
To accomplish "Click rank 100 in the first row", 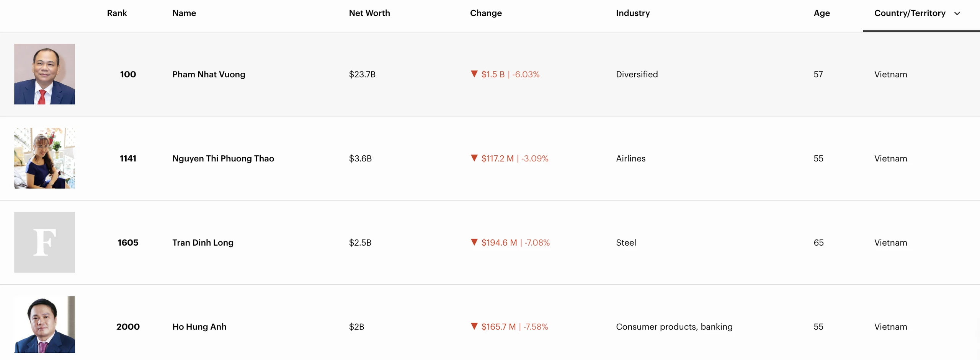I will click(x=128, y=74).
